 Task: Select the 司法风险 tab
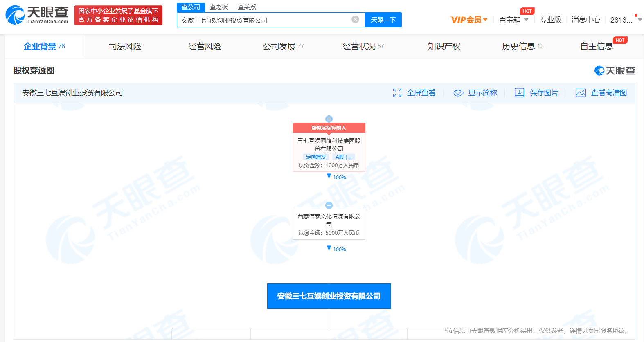click(x=125, y=46)
